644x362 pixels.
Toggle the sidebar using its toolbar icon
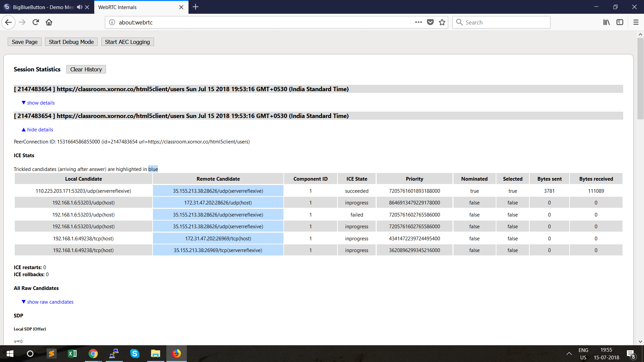pos(620,22)
